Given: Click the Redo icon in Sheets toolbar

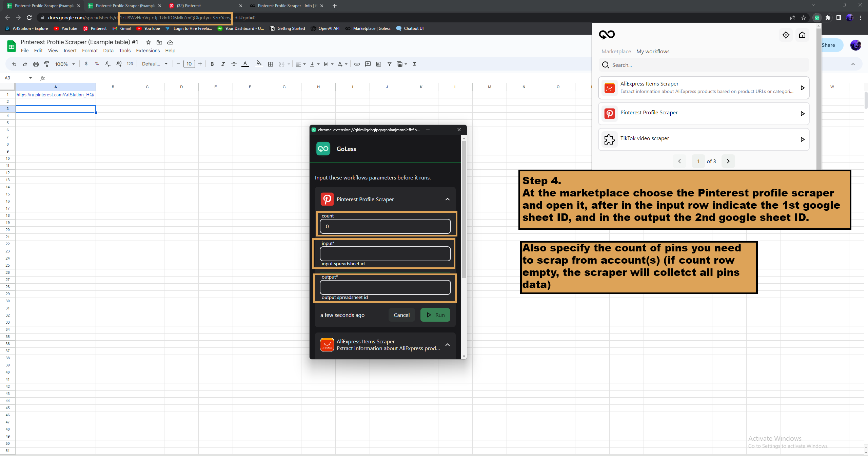Looking at the screenshot, I should click(25, 64).
